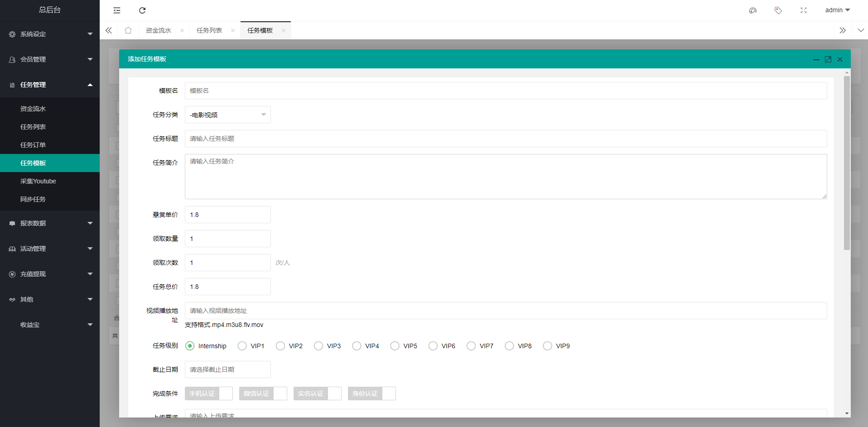Toggle the 微信认证 condition

click(263, 393)
